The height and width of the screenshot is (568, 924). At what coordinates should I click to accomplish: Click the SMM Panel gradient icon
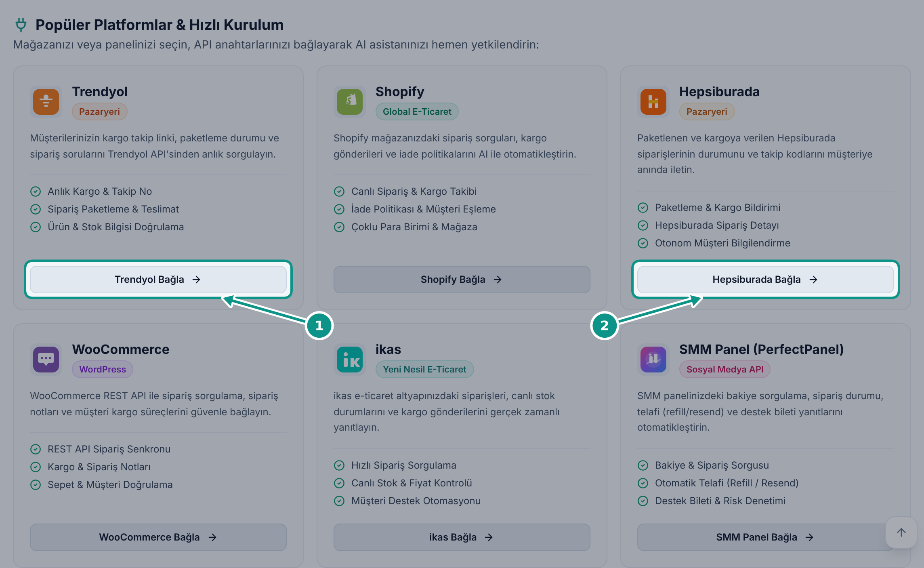click(653, 360)
